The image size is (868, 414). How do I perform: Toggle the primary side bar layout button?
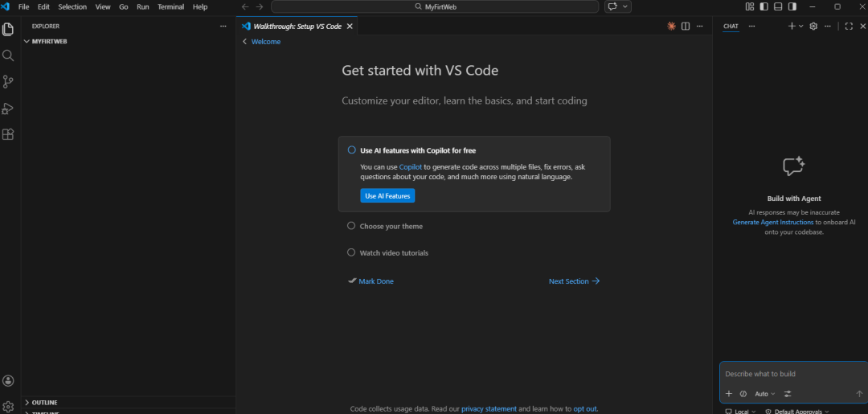(x=764, y=6)
